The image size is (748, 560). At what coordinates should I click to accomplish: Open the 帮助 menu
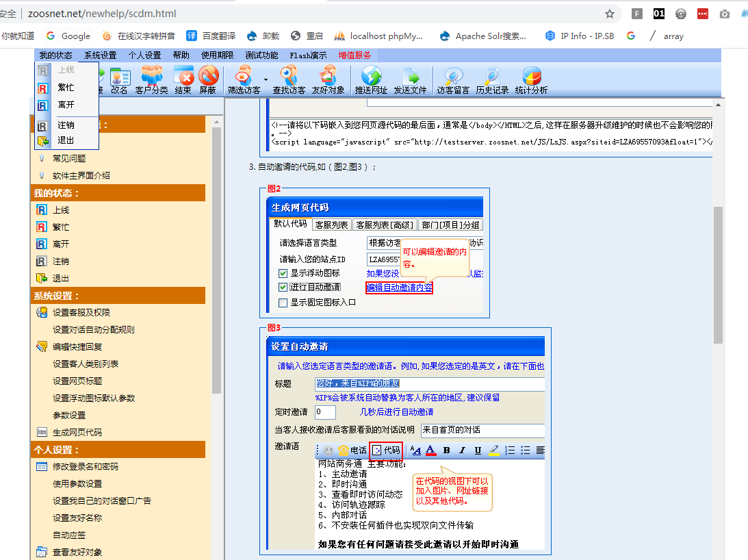pos(181,55)
